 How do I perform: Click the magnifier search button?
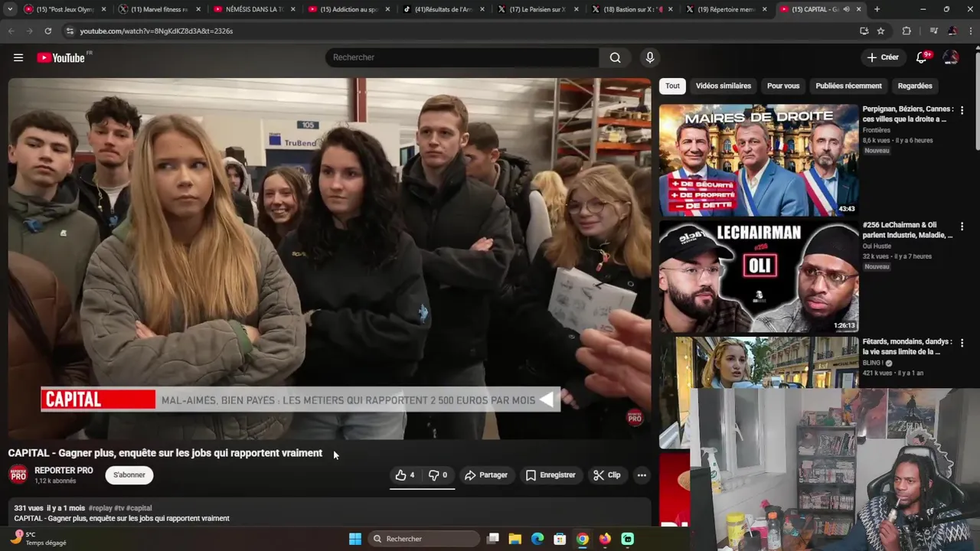(x=615, y=57)
